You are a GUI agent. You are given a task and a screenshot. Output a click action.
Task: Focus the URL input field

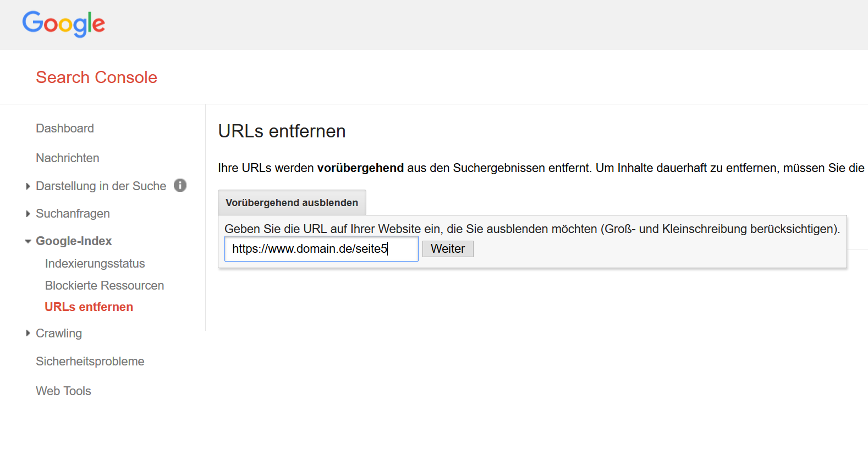[x=321, y=249]
